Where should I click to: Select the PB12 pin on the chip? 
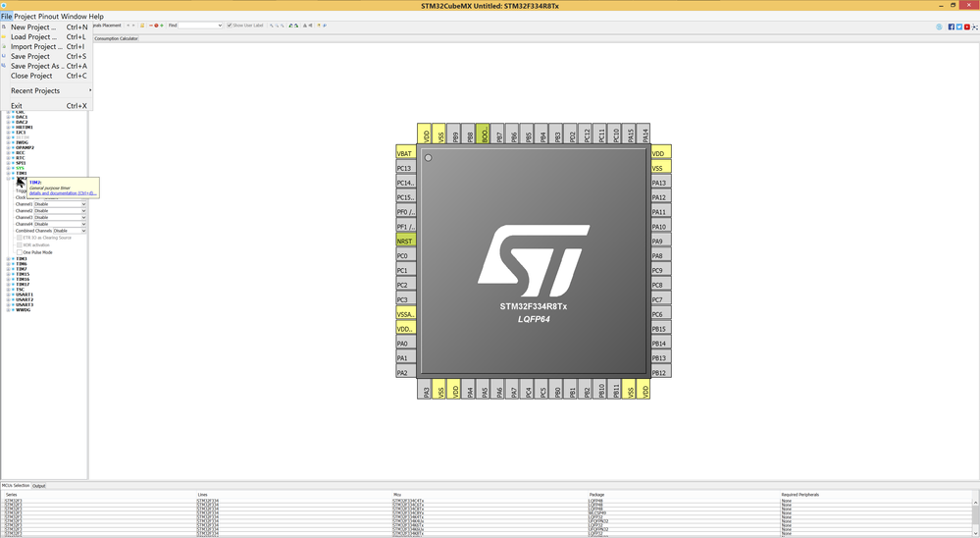[x=660, y=372]
